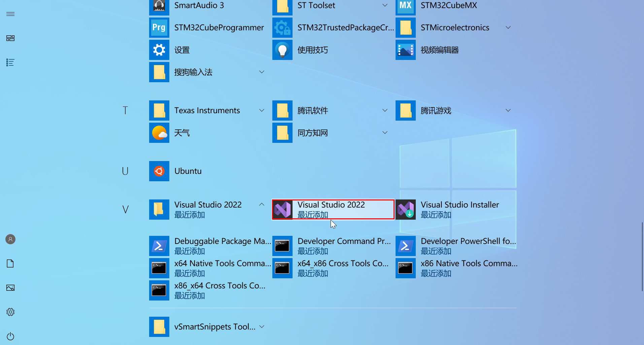Open STM32TrustedPackageCreator gear-lock icon
This screenshot has width=644, height=345.
tap(282, 28)
